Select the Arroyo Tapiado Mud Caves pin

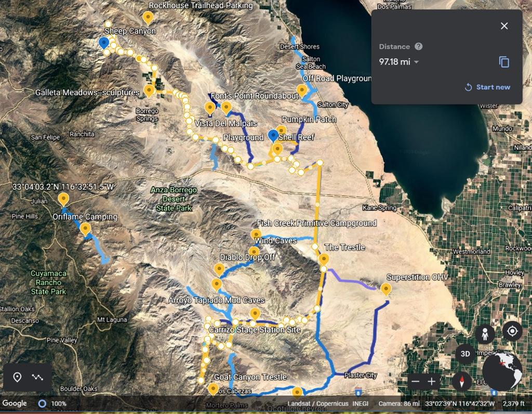tap(217, 284)
